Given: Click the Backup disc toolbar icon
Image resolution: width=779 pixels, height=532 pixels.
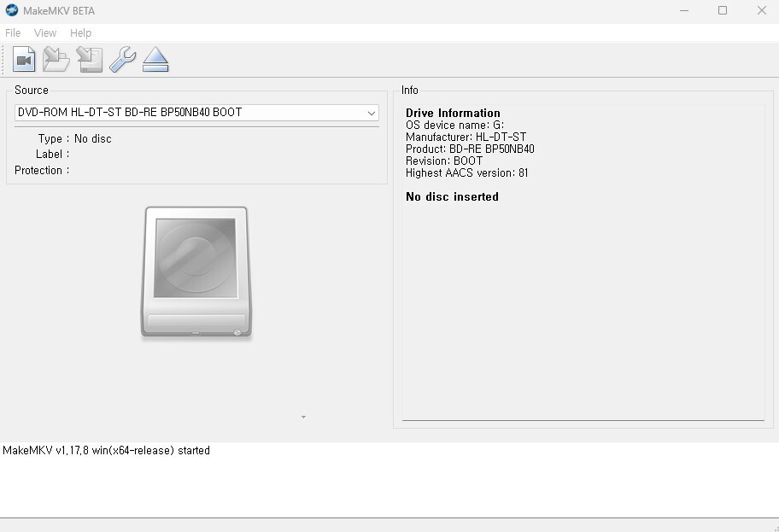Looking at the screenshot, I should coord(90,60).
